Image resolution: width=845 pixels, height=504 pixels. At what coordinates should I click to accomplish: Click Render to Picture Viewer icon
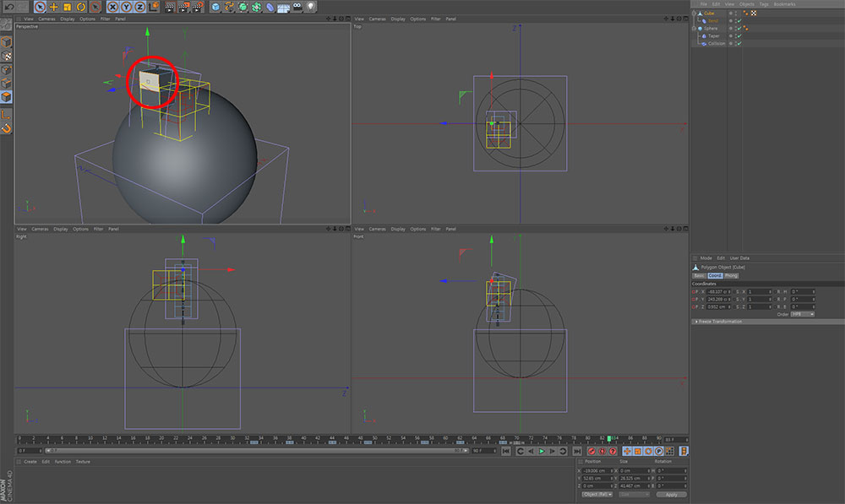[x=183, y=7]
